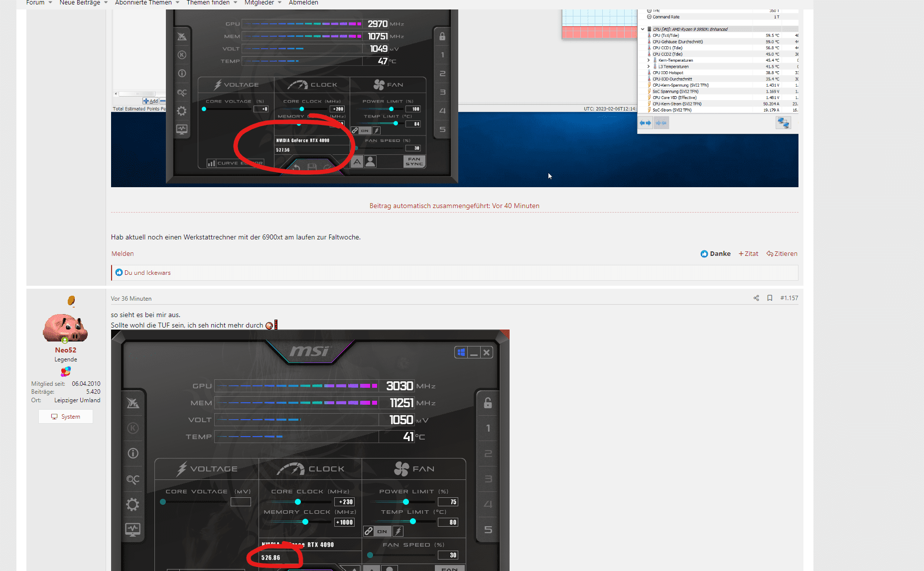924x571 pixels.
Task: Click the Zitieren link
Action: click(x=782, y=253)
